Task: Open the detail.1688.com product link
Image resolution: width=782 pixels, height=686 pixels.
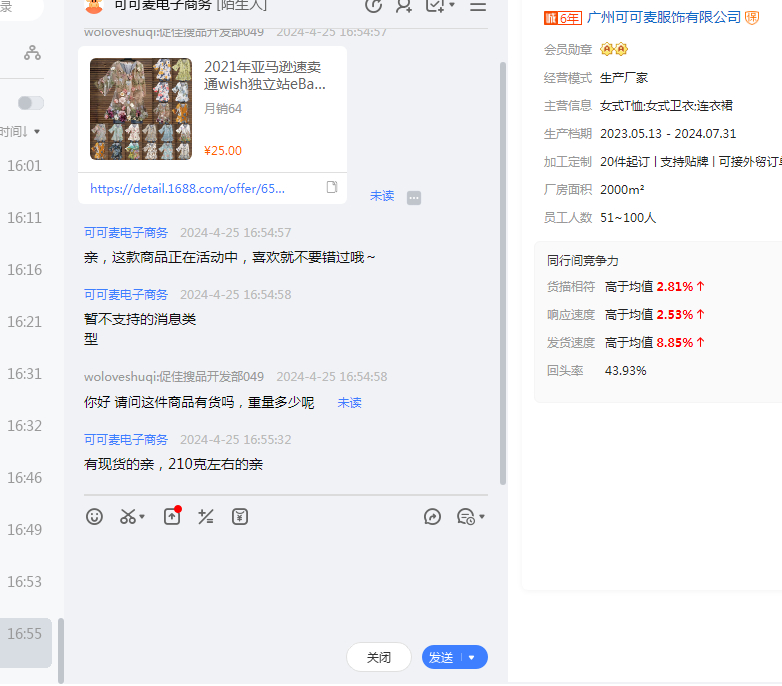Action: (x=188, y=188)
